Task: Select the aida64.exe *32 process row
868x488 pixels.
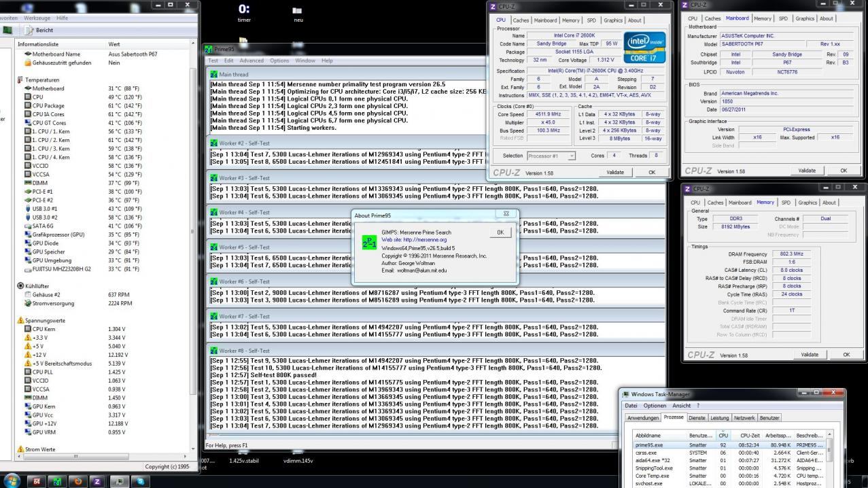Action: point(730,461)
